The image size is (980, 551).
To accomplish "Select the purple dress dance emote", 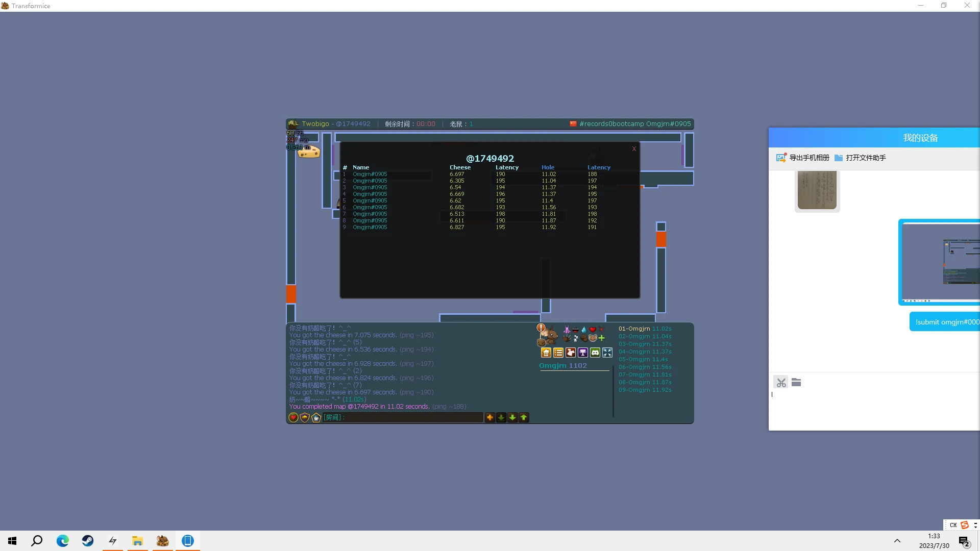I will click(567, 330).
